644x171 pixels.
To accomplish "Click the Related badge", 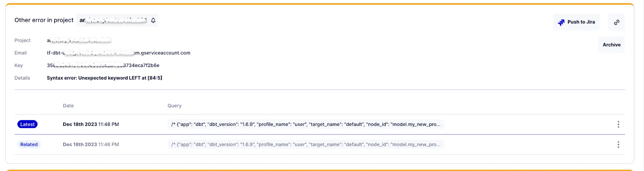I will tap(29, 145).
